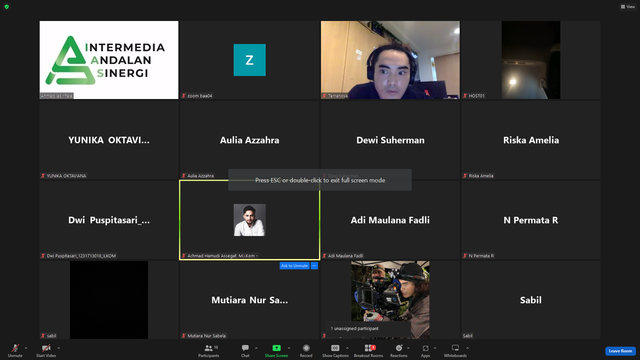Expand the arrow beside Whiteboards
The width and height of the screenshot is (640, 360).
click(467, 348)
